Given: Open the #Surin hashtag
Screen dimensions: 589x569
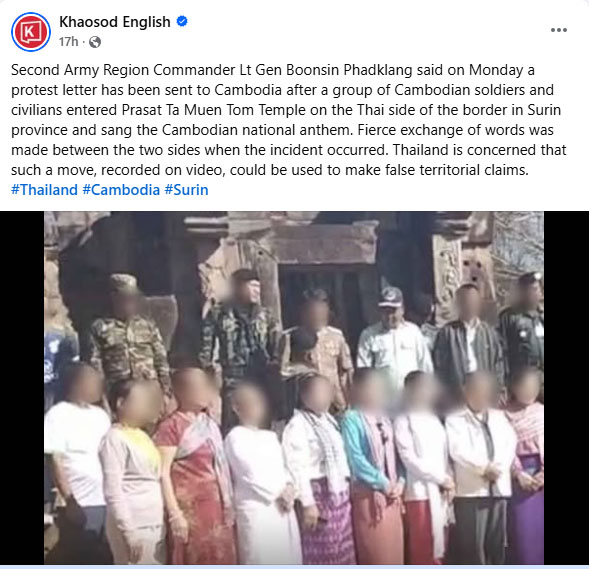Looking at the screenshot, I should tap(186, 190).
